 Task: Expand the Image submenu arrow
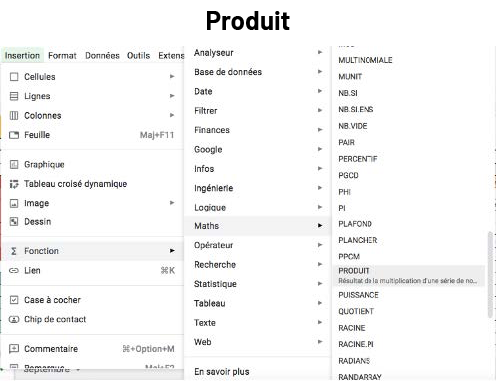[x=172, y=203]
